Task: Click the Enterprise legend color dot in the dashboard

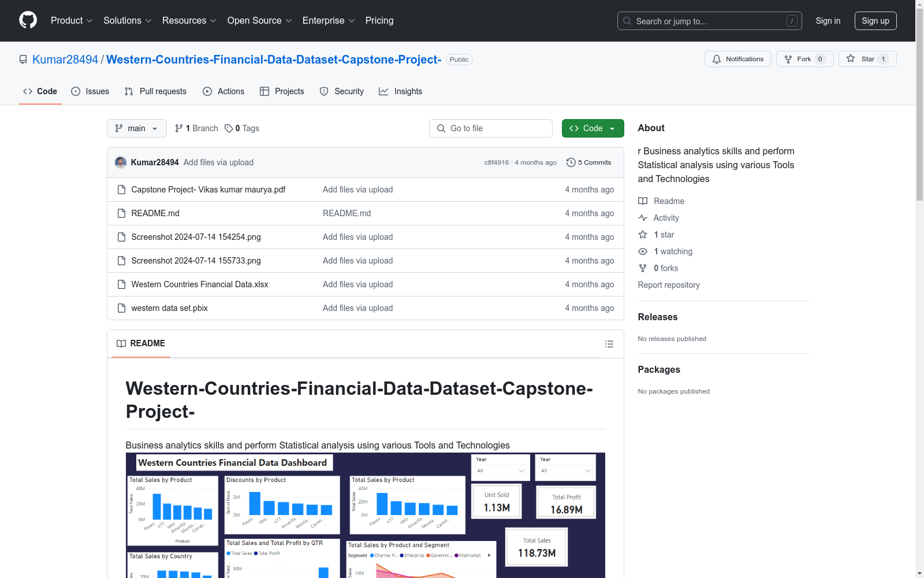Action: 402,555
